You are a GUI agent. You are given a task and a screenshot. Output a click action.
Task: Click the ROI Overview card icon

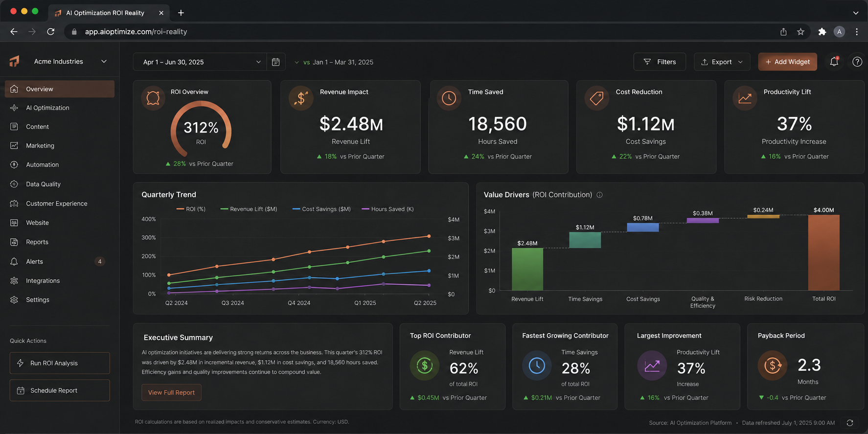point(153,98)
